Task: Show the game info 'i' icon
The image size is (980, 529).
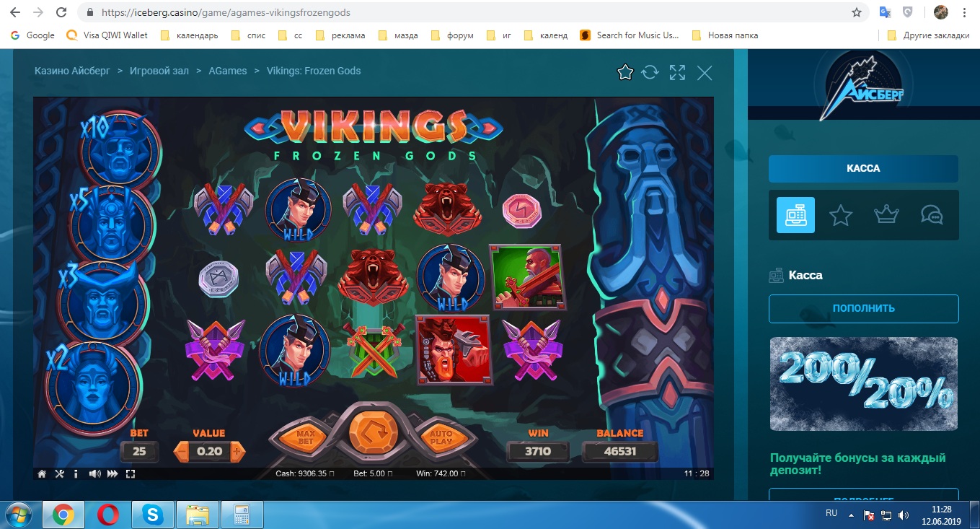Action: (76, 474)
